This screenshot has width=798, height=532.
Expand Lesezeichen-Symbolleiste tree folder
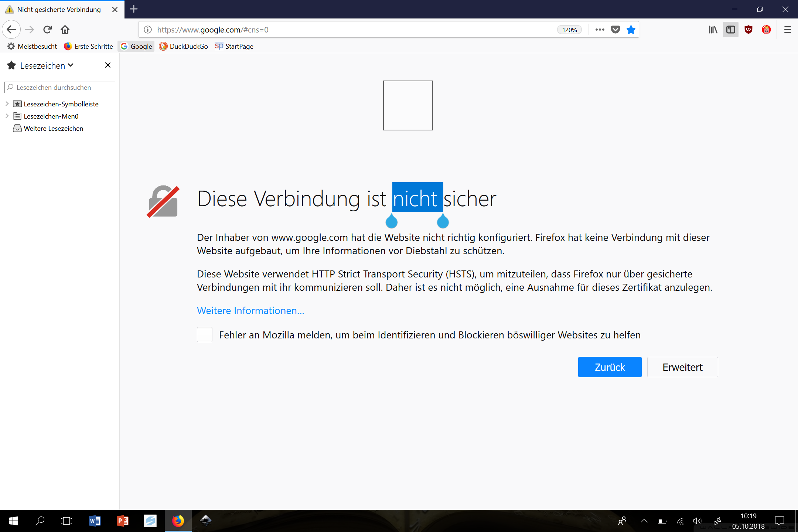point(7,104)
